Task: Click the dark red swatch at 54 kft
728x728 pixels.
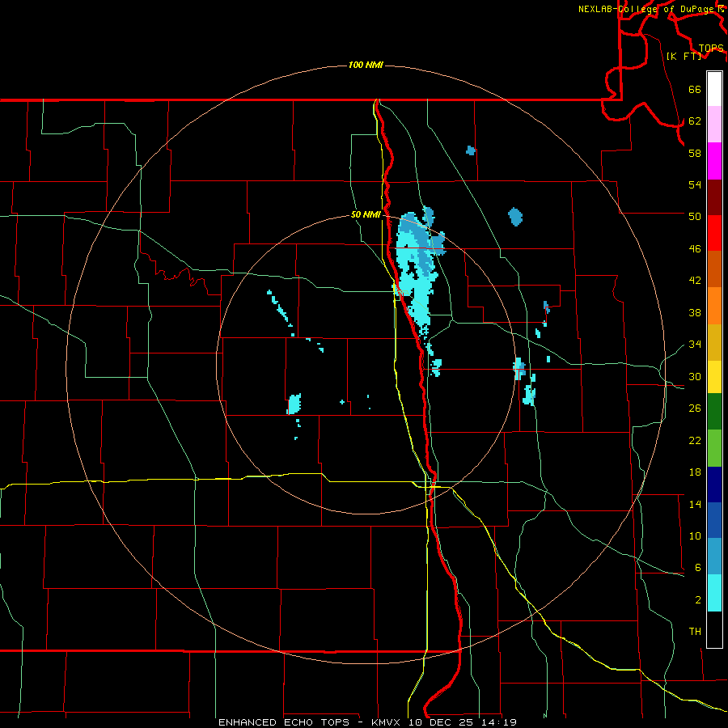Action: pos(714,197)
